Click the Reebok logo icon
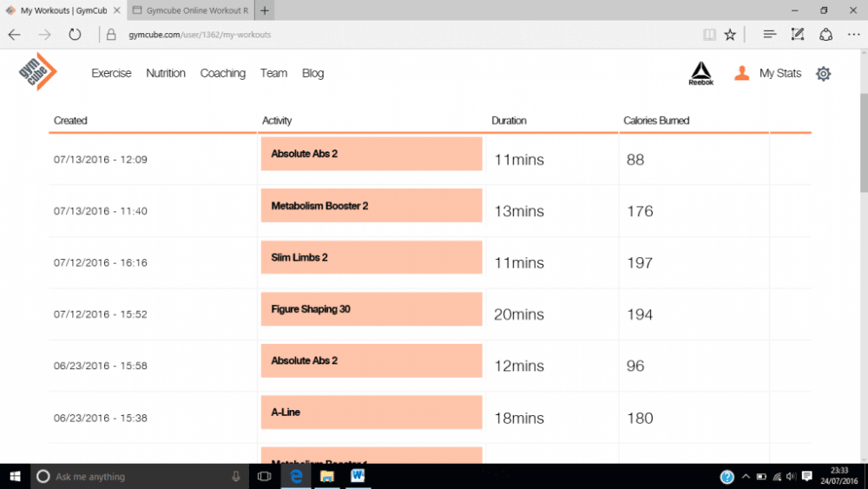 point(700,73)
